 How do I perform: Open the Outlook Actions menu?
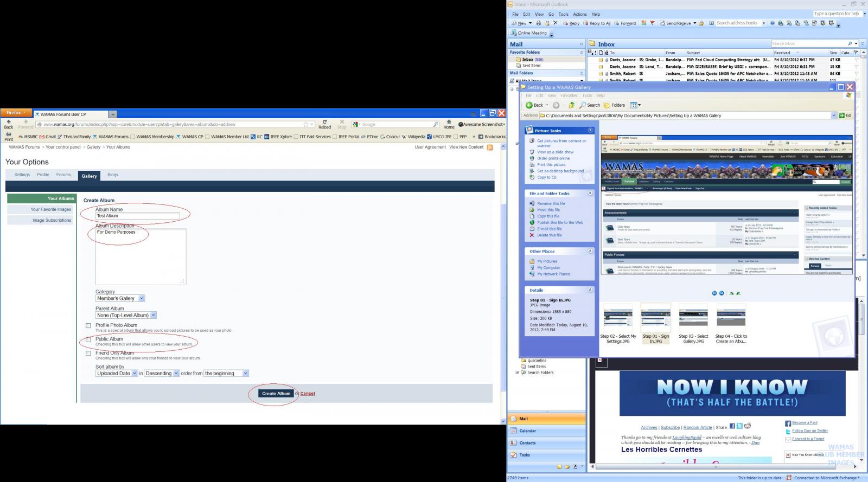pos(580,14)
